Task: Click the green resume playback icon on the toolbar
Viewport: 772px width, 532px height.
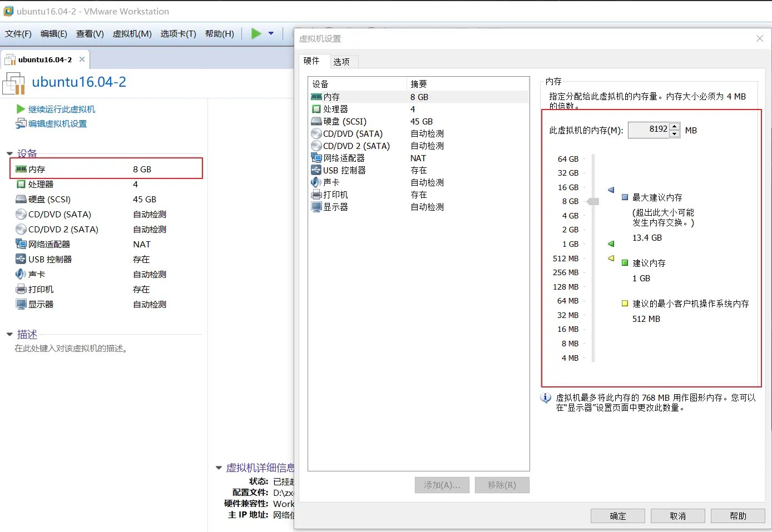Action: tap(255, 33)
